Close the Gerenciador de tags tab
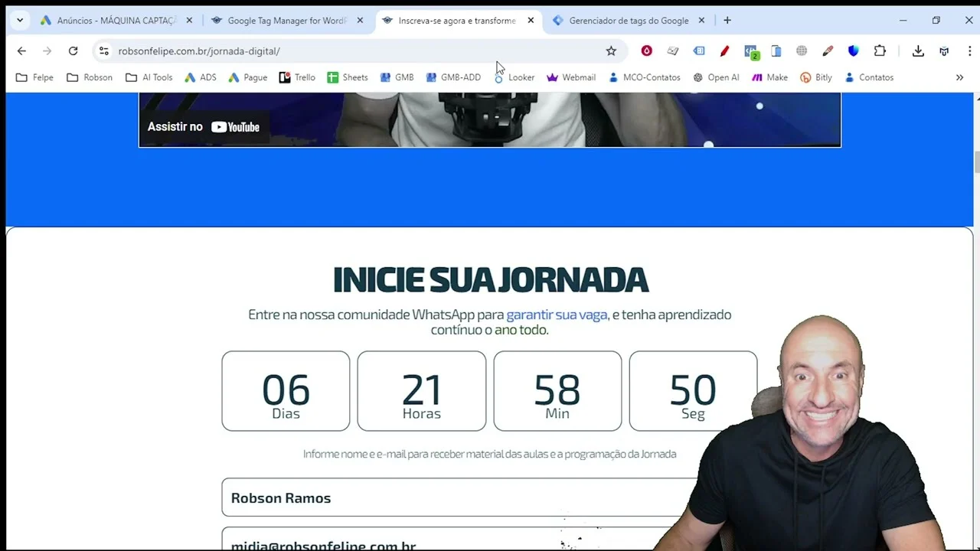 click(x=701, y=21)
